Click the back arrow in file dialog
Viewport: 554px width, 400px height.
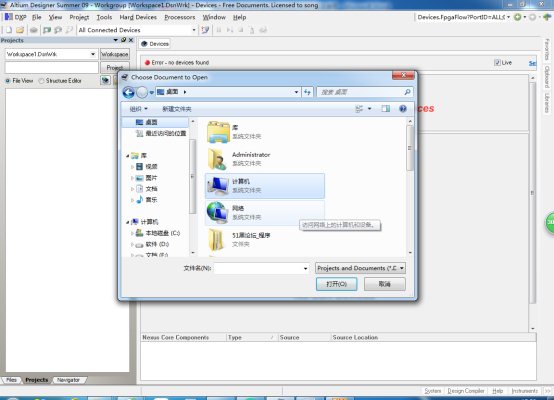129,92
